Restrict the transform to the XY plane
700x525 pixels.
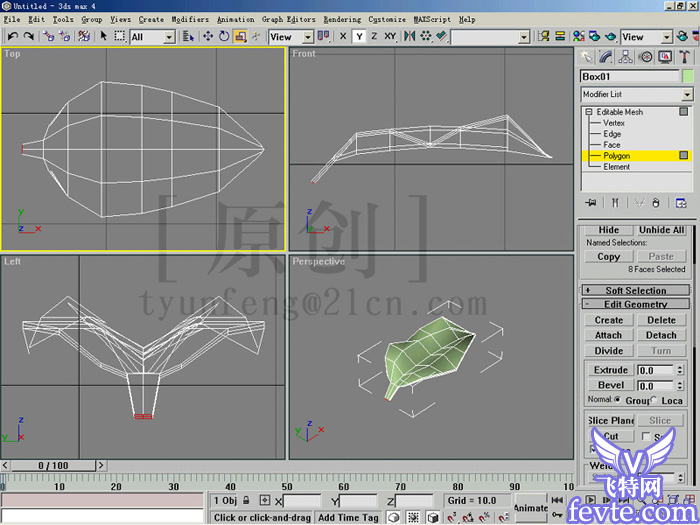[390, 37]
